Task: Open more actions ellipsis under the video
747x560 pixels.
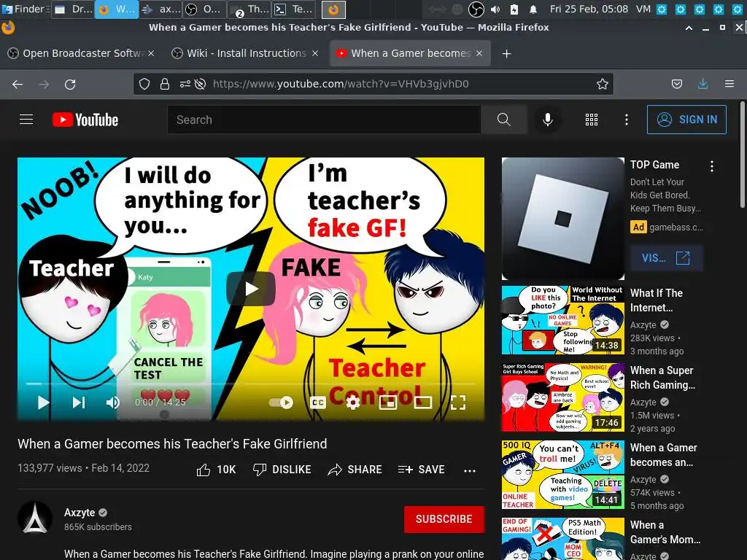Action: [x=470, y=470]
